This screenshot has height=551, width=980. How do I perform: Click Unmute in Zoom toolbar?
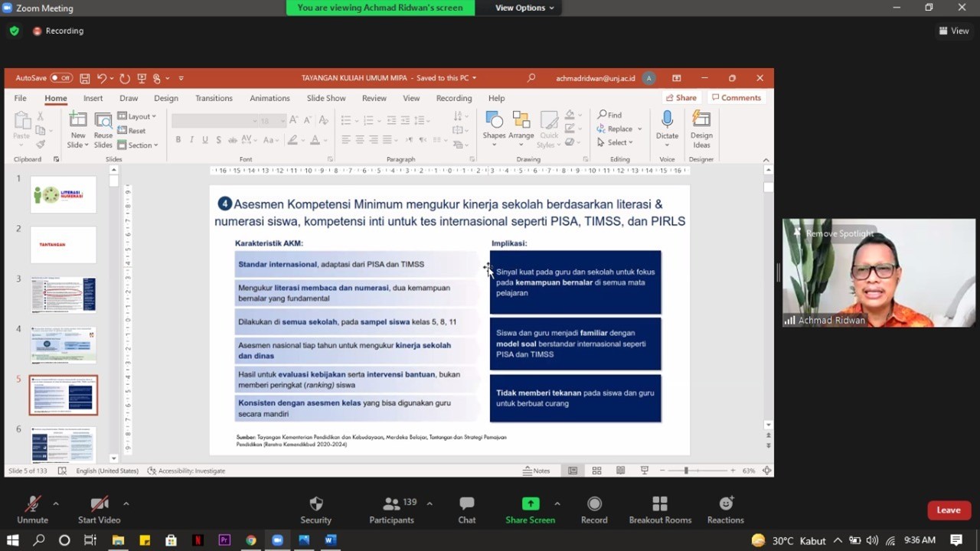(x=32, y=510)
